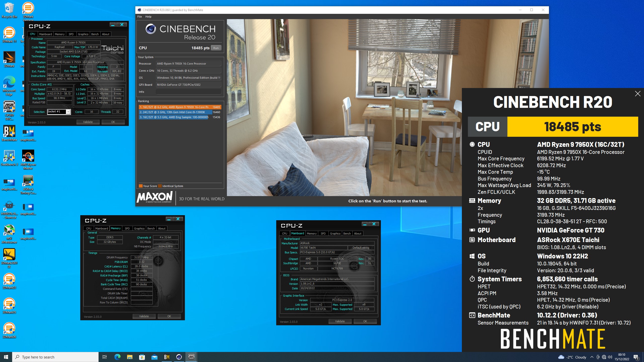Click the Cinebench icon in the taskbar

click(179, 357)
